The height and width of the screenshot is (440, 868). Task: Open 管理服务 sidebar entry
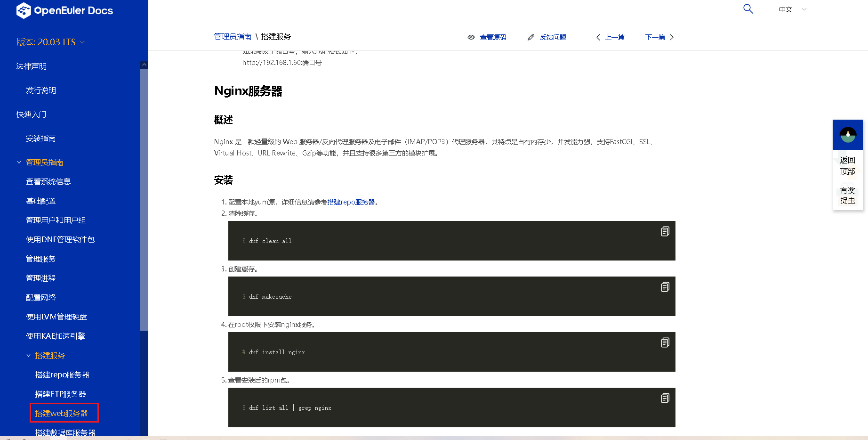click(41, 259)
